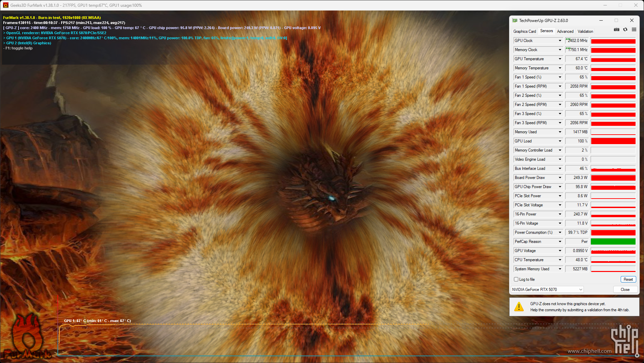Minimize the FurMark window
644x363 pixels.
click(605, 5)
